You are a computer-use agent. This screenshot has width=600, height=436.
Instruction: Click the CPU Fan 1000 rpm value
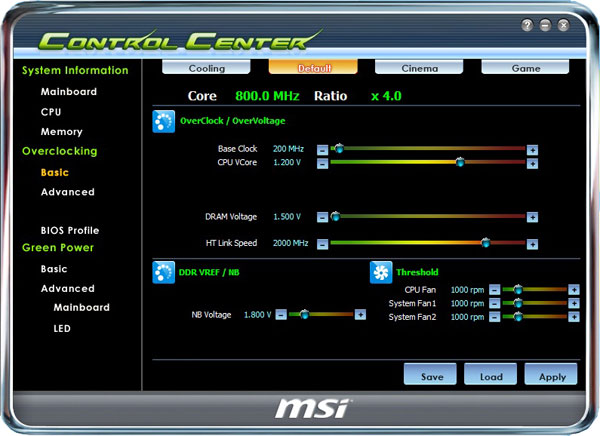click(x=467, y=290)
